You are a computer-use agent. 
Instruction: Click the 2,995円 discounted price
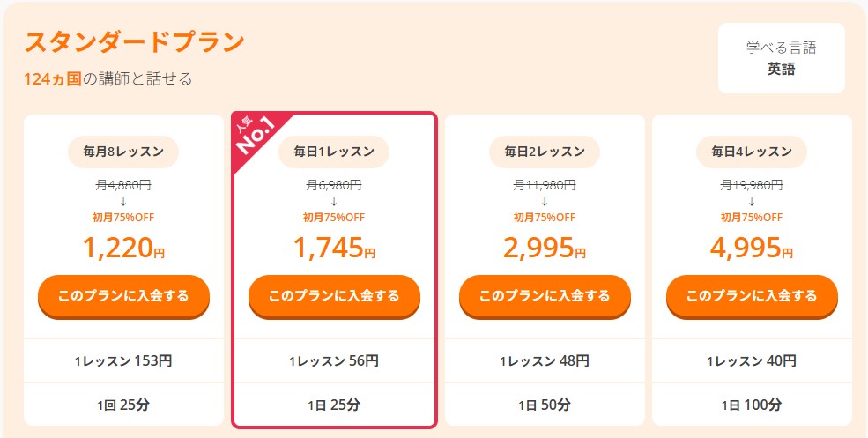point(545,249)
